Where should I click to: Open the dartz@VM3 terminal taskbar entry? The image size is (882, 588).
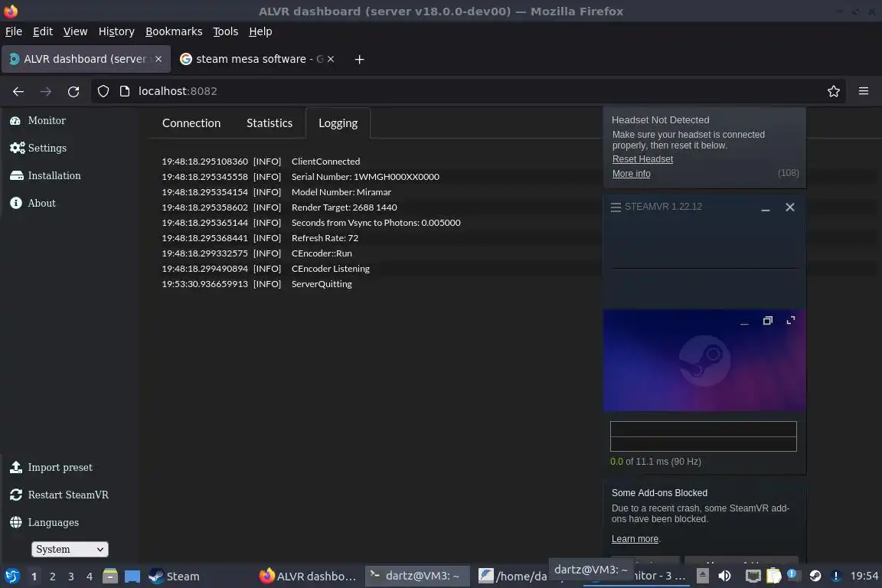[416, 576]
